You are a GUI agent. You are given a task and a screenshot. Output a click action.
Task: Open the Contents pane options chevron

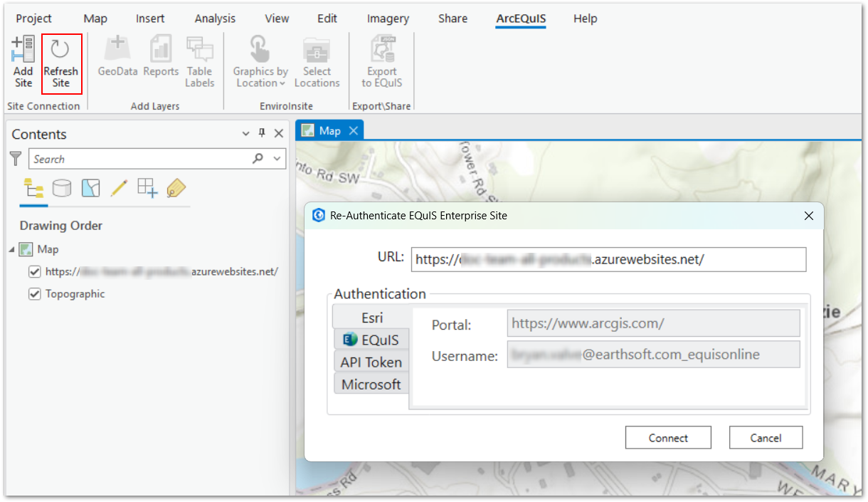[x=246, y=134]
